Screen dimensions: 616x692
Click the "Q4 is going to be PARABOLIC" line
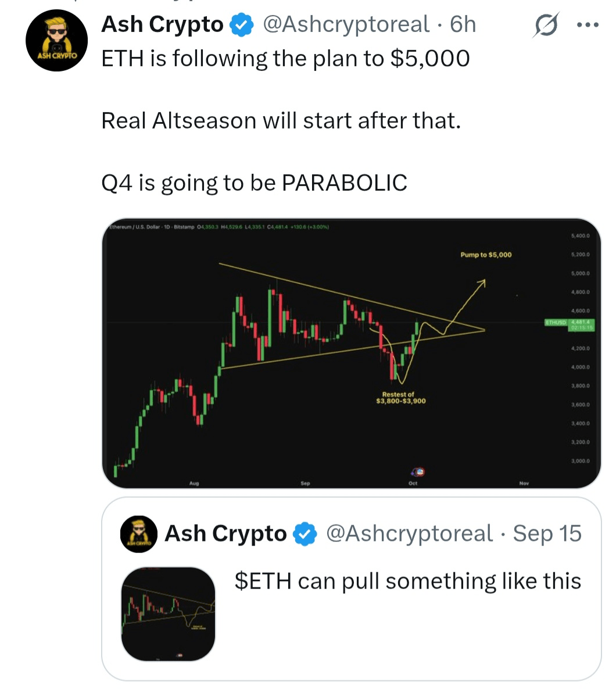(x=255, y=183)
